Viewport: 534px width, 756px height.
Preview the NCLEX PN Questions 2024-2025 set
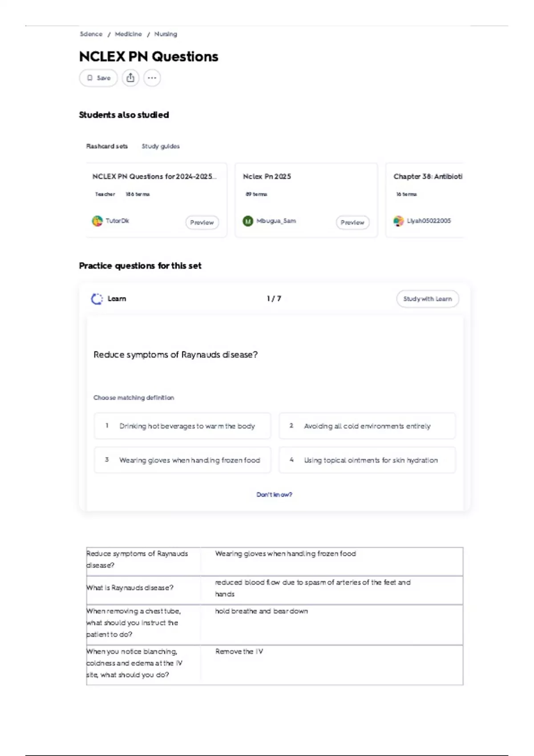coord(202,222)
